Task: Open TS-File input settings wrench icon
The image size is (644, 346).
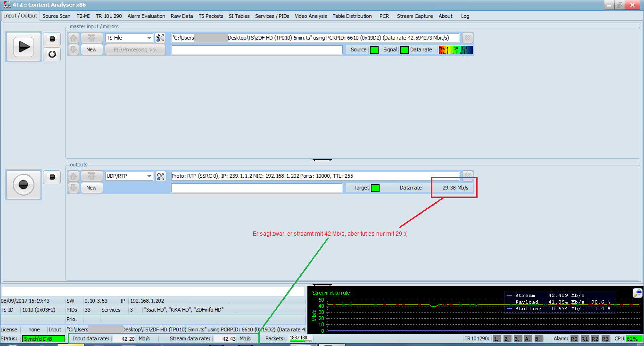Action: (x=160, y=38)
